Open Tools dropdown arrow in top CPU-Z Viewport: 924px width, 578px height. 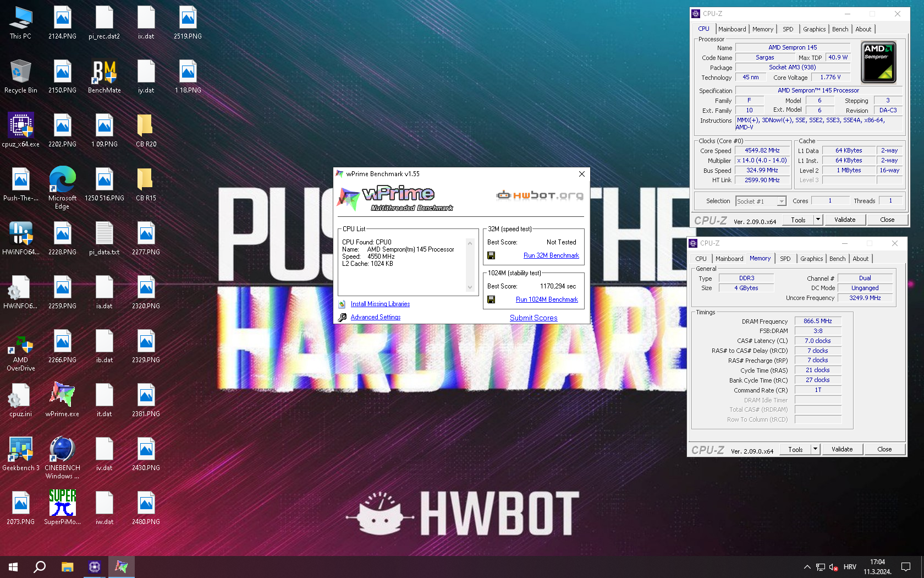point(818,219)
